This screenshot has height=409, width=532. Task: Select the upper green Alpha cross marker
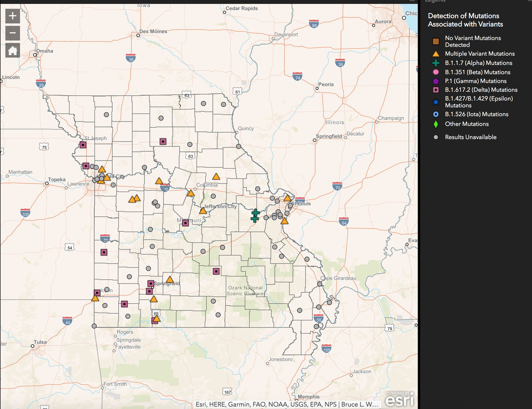[x=255, y=213]
